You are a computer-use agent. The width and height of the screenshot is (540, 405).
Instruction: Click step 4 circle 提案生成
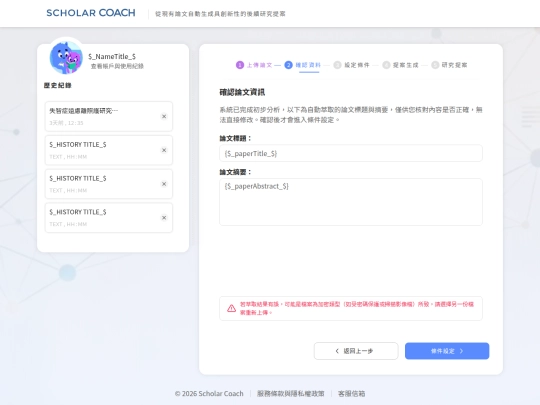(386, 65)
